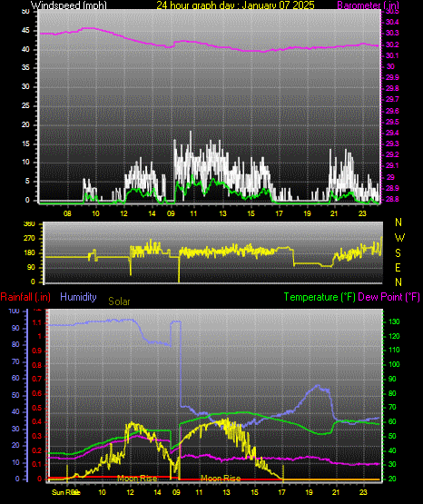Click the first Moon Rise marker label

click(137, 479)
